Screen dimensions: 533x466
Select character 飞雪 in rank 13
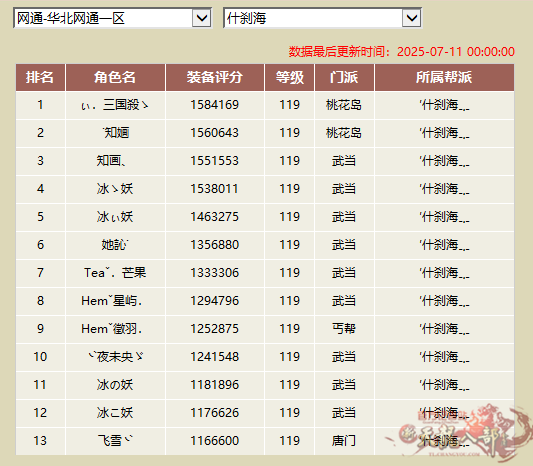(x=115, y=441)
